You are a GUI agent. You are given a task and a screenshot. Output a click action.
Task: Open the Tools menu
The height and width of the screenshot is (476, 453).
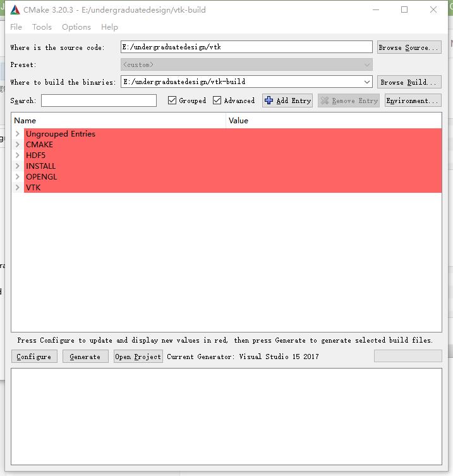[42, 27]
